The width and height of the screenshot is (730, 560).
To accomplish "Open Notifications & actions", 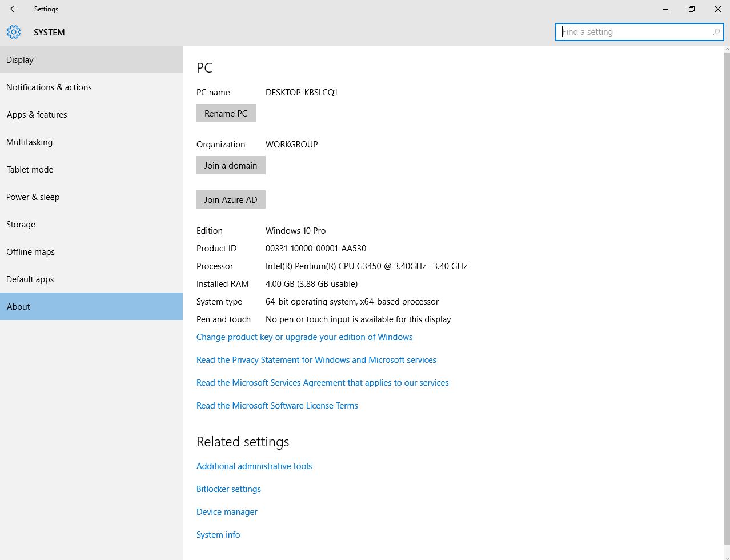I will pos(91,87).
